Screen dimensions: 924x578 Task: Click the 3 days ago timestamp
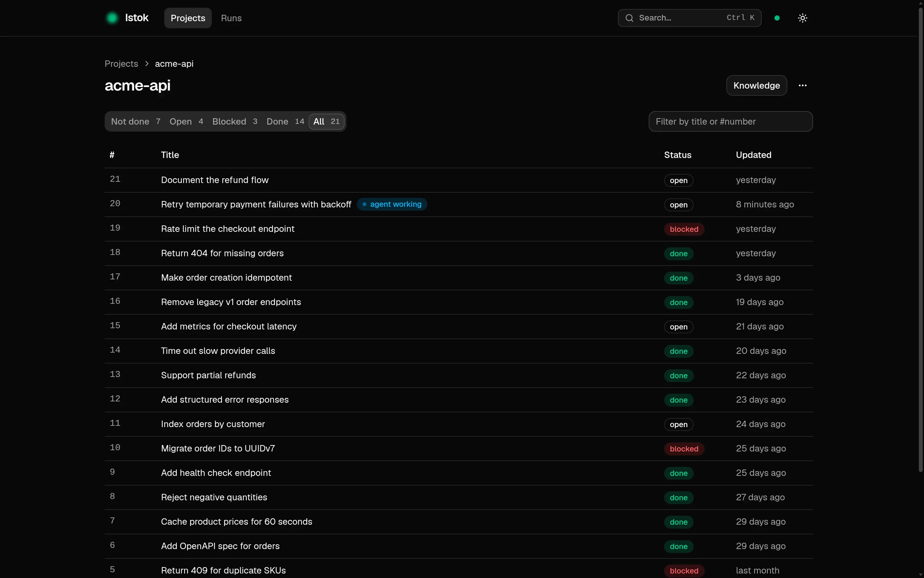point(758,277)
